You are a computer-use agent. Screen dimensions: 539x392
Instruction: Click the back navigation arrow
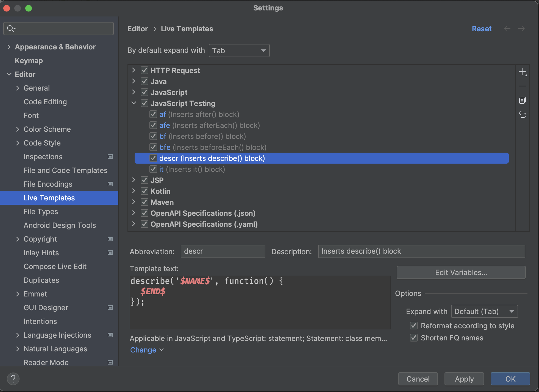pos(507,29)
